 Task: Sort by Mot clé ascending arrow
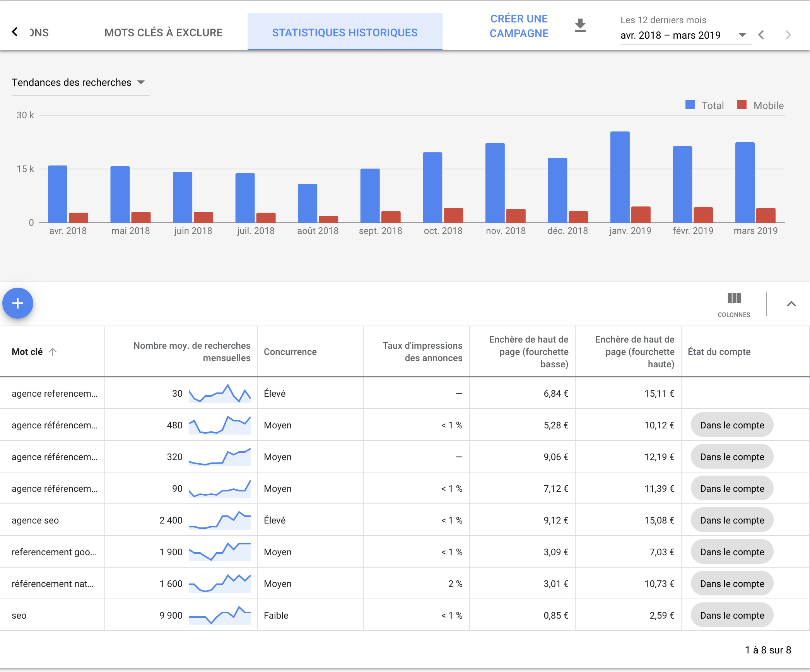pyautogui.click(x=53, y=352)
